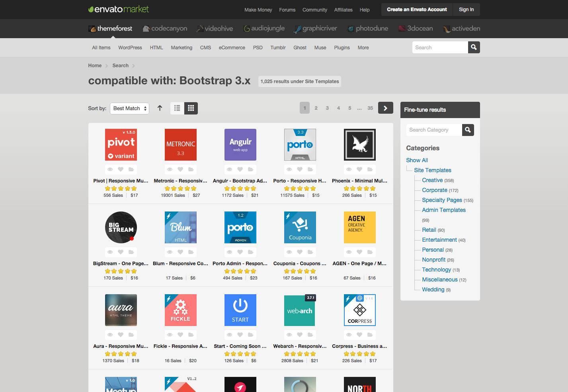This screenshot has width=568, height=392.
Task: Switch to the GraphicRiver marketplace tab
Action: 315,29
